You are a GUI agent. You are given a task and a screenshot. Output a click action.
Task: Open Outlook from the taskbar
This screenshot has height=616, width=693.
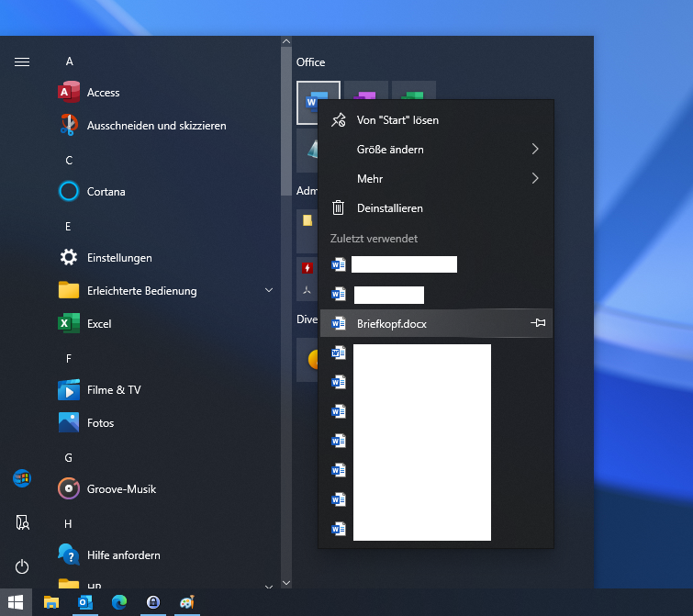[85, 602]
